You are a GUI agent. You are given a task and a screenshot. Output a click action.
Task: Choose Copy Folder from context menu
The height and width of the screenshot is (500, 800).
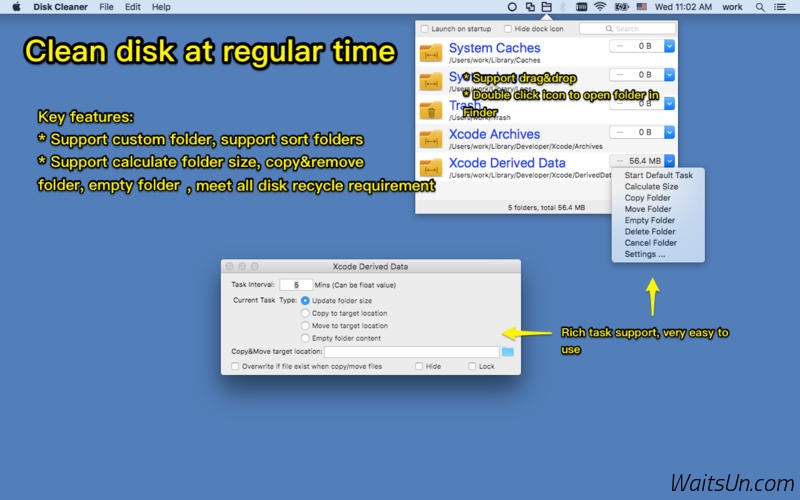pyautogui.click(x=658, y=197)
